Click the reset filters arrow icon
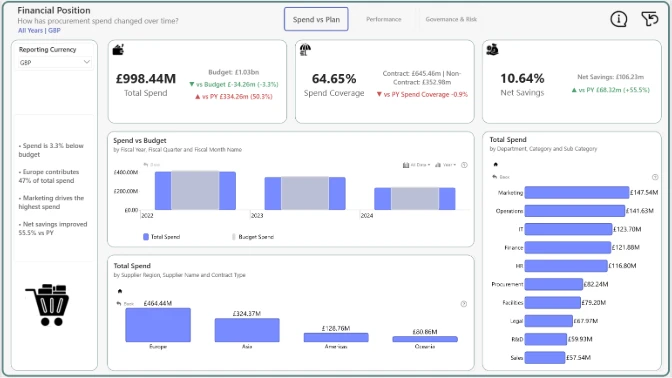Screen dimensions: 672x378 click(x=650, y=19)
